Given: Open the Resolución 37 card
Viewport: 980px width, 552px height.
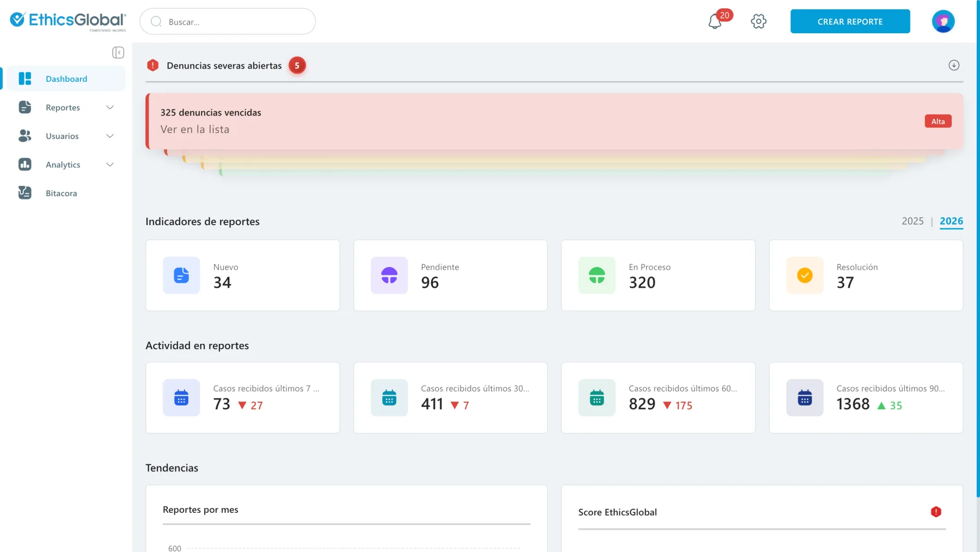Looking at the screenshot, I should click(866, 275).
